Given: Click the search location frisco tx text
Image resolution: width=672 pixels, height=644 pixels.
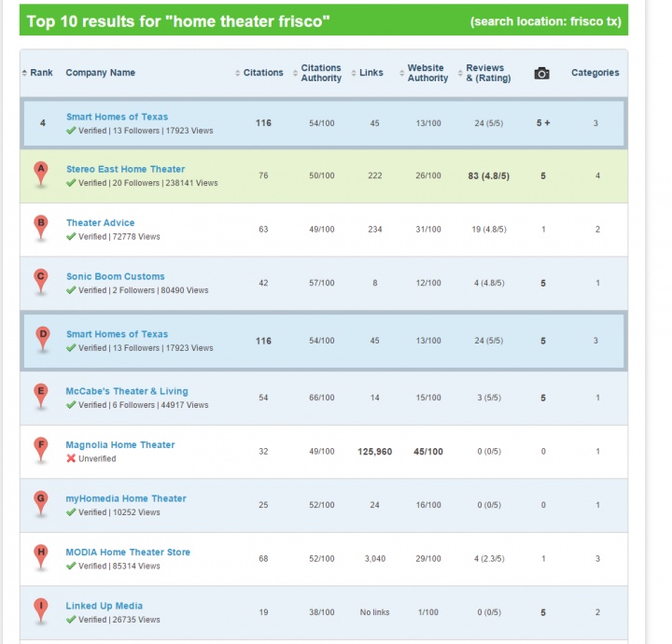Looking at the screenshot, I should pyautogui.click(x=546, y=21).
